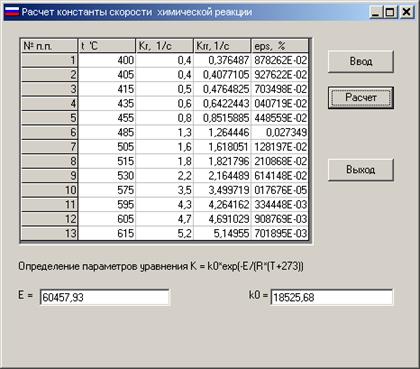
Task: Click the '№ п.п.' column header
Action: (49, 46)
